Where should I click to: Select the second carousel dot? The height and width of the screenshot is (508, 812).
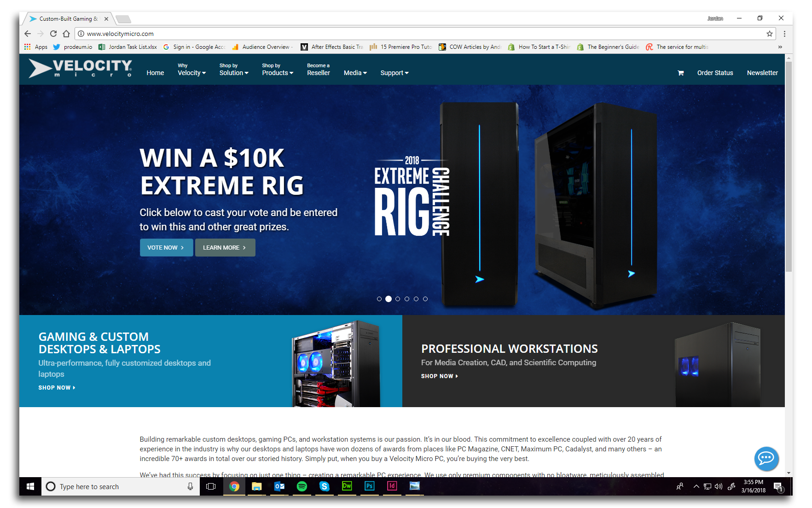tap(389, 299)
